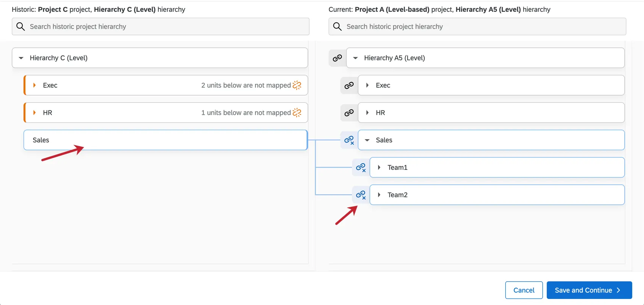The width and height of the screenshot is (644, 305).
Task: Click Save and Continue button
Action: (589, 290)
